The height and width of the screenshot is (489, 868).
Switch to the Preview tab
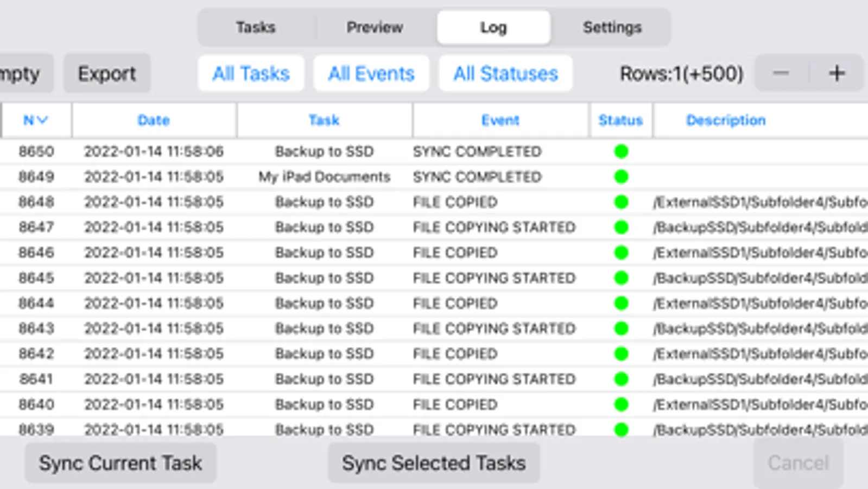coord(375,27)
